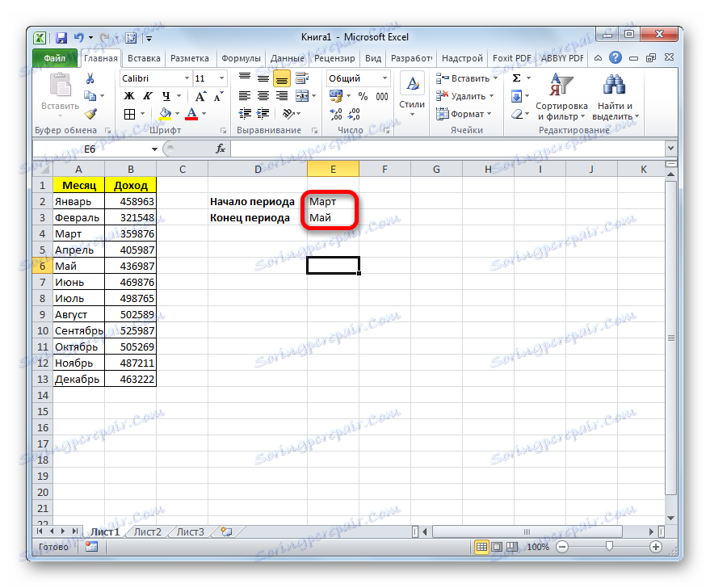
Task: Switch to the Вид ribbon tab
Action: [373, 58]
